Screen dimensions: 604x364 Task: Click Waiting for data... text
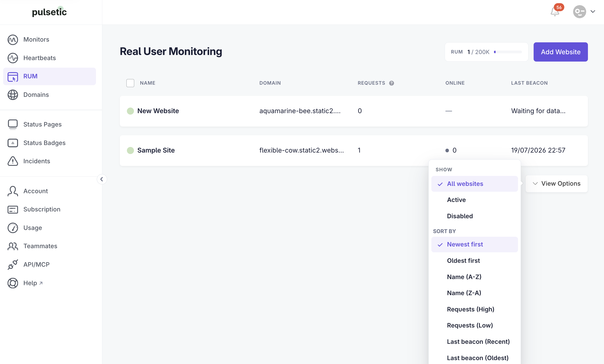click(538, 111)
